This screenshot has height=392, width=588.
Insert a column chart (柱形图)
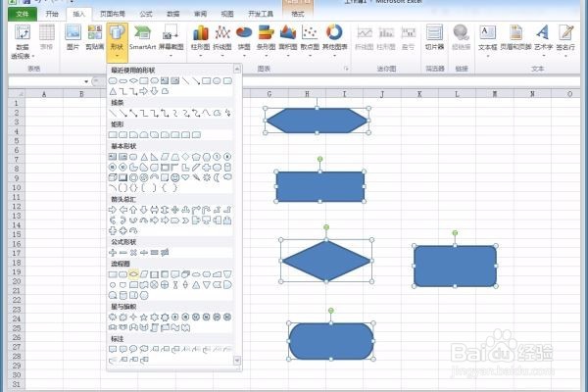(x=200, y=40)
